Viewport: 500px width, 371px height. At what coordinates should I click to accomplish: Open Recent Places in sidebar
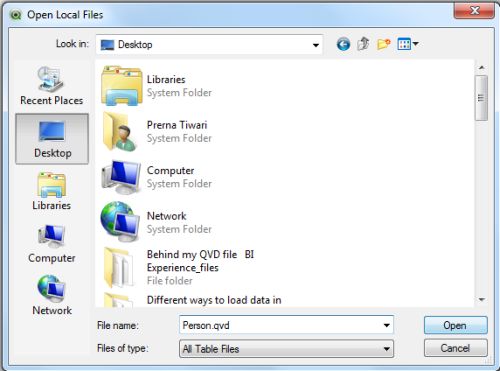click(x=51, y=86)
